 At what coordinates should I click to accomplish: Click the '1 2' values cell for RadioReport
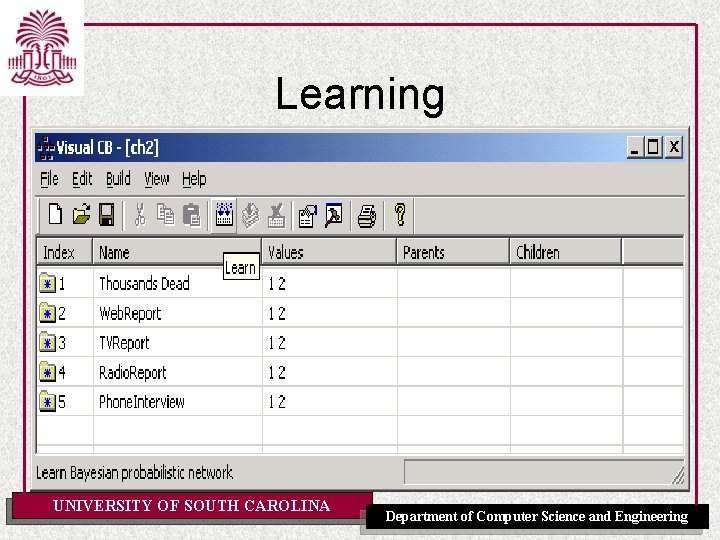[330, 372]
